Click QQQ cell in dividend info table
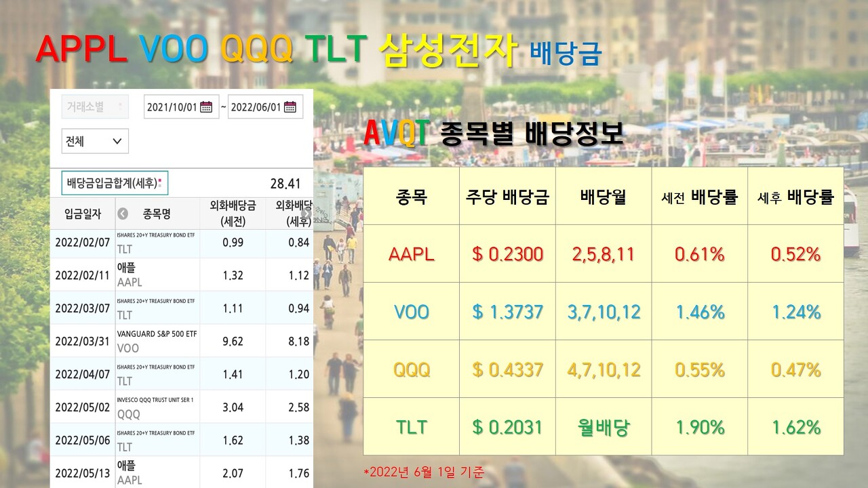 [412, 369]
